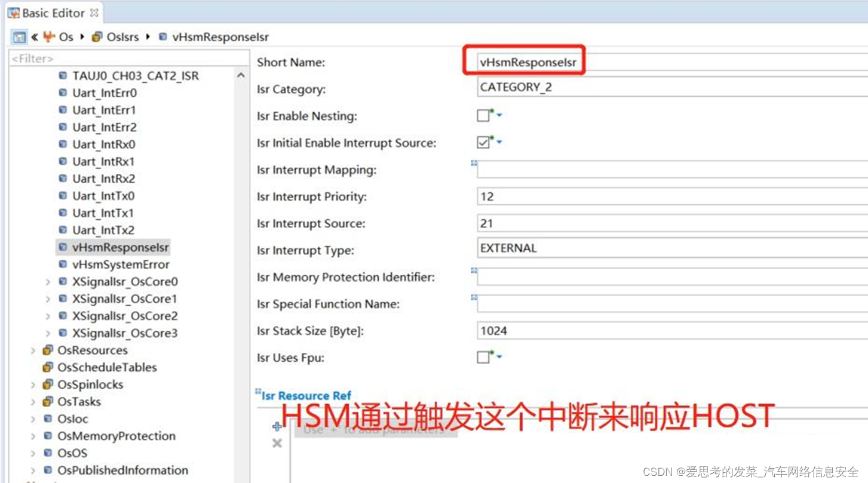Screen dimensions: 868x483
Task: Click the Isr Memory Protection Identifier field
Action: tap(672, 277)
